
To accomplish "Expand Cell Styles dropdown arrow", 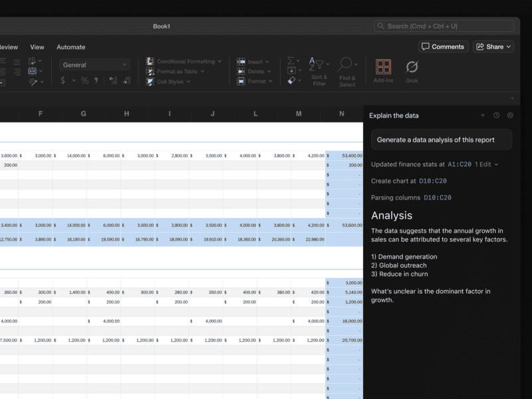I will click(x=188, y=82).
